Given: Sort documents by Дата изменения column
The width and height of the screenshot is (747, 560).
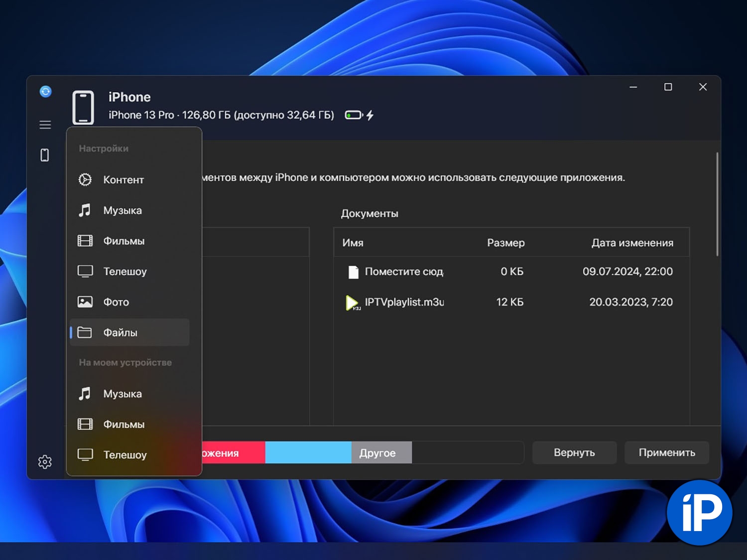Looking at the screenshot, I should click(x=632, y=243).
